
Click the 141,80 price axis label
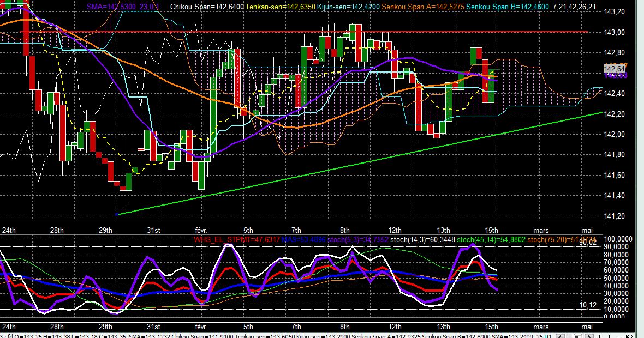click(615, 155)
